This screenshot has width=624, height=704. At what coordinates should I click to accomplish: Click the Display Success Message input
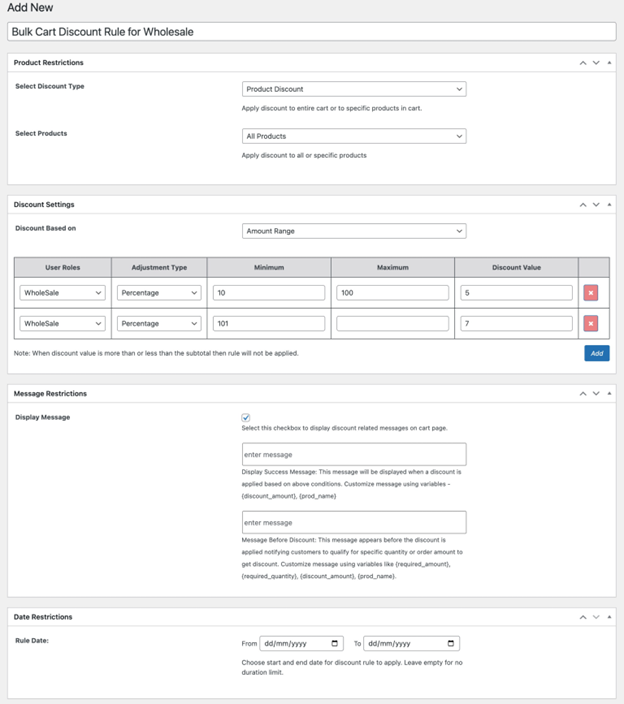coord(354,455)
